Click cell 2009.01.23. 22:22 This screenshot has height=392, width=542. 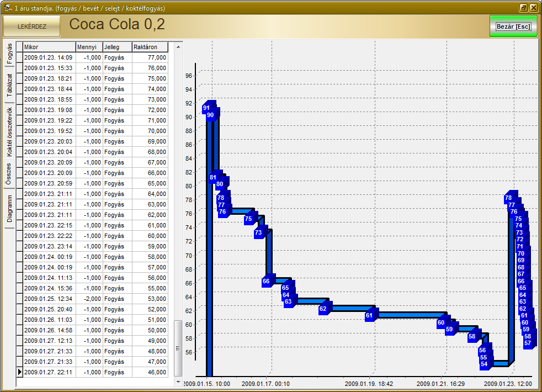(49, 236)
